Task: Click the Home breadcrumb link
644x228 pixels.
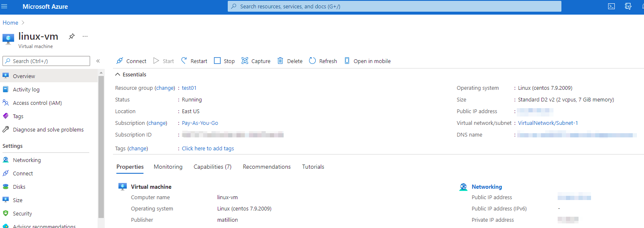Action: (10, 23)
